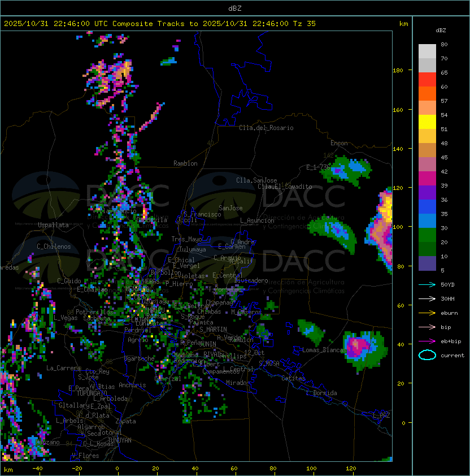Image resolution: width=470 pixels, height=476 pixels.
Task: Pick the magenta swatch between 42 and 39
Action: coord(427,179)
